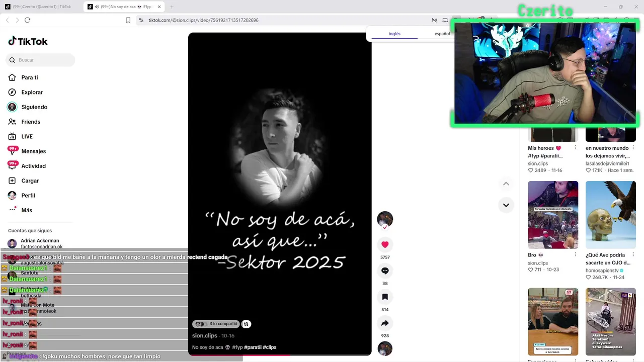Open the Explorar page
The image size is (644, 362).
[x=32, y=92]
